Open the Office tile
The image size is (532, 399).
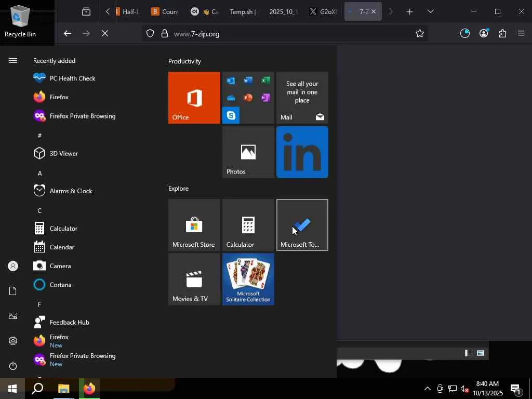[x=194, y=98]
